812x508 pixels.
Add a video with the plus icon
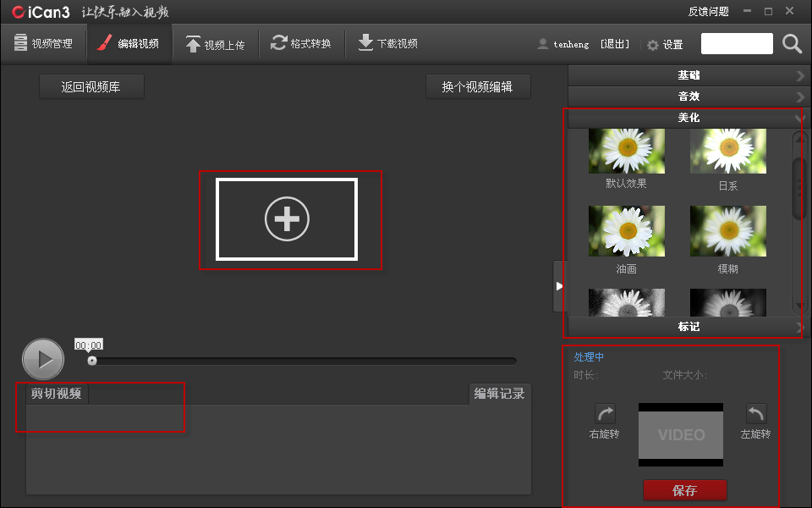[x=287, y=219]
